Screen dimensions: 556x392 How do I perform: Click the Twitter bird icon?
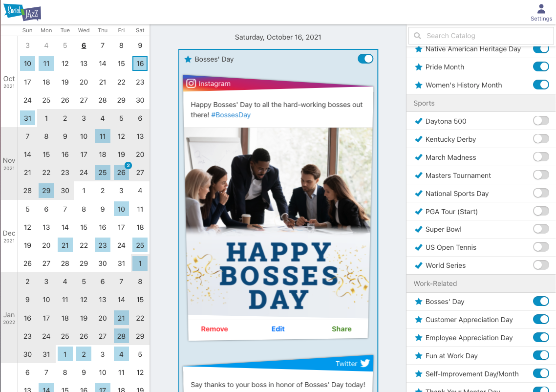365,363
